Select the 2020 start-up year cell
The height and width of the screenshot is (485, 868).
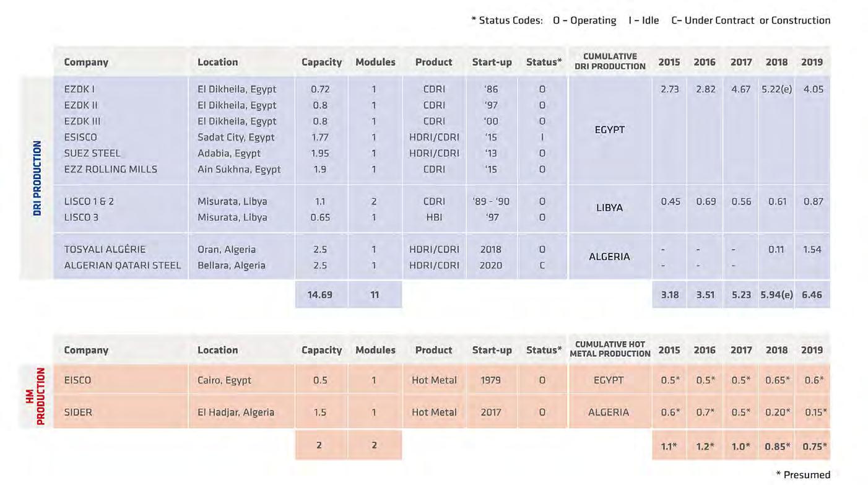492,266
